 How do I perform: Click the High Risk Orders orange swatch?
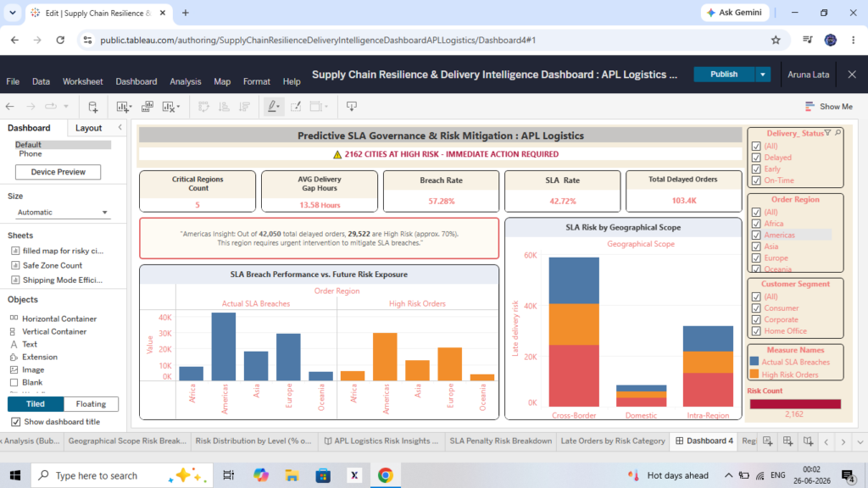click(x=754, y=374)
